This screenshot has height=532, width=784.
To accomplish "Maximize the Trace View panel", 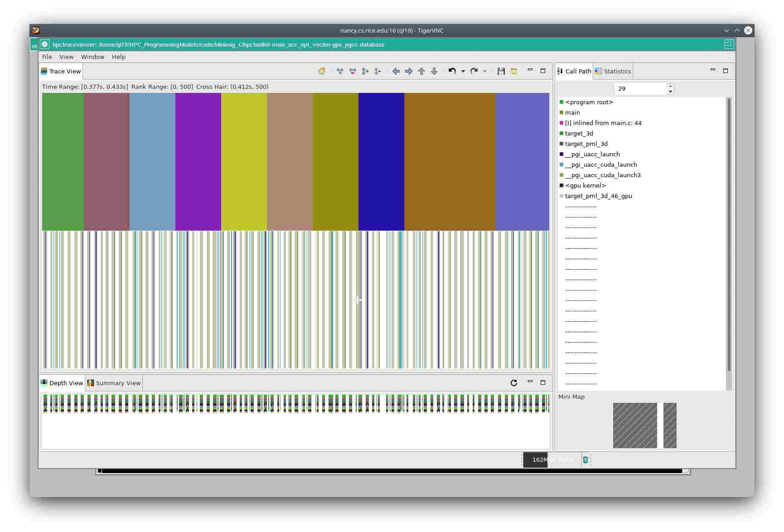I will coord(543,71).
